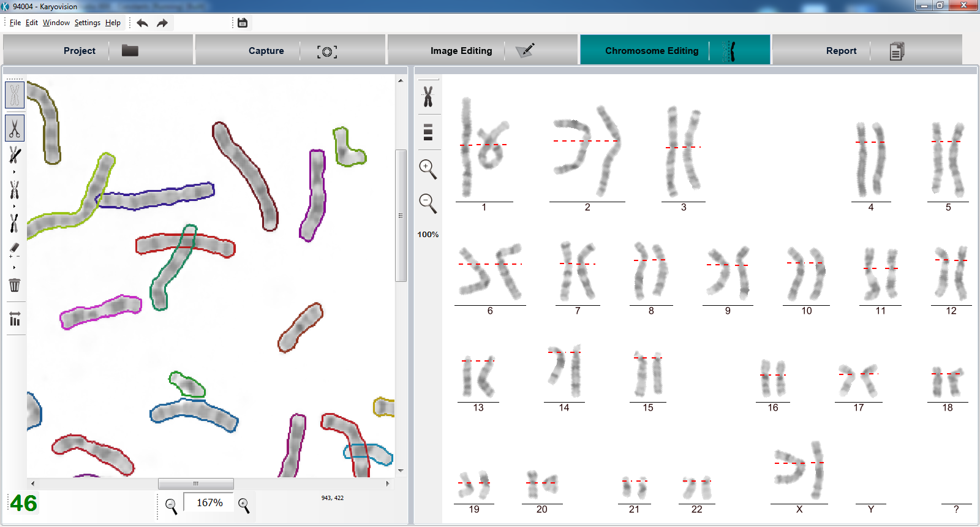Expand options arrow below the pen tool

[14, 172]
